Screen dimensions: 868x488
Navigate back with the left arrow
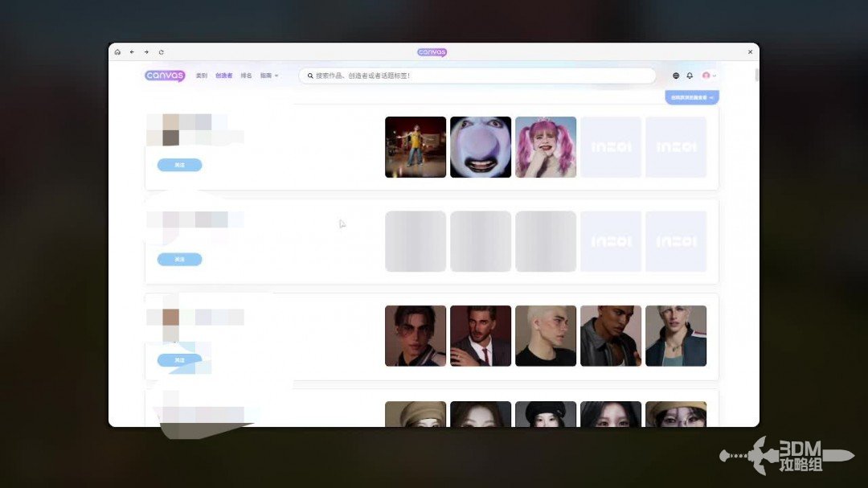click(132, 52)
